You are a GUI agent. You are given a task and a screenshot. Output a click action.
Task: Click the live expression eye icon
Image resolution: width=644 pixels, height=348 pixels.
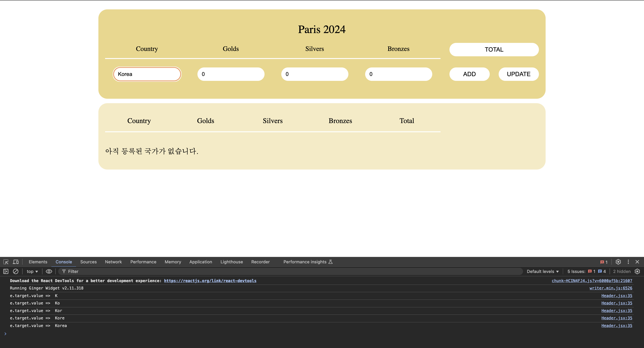[49, 271]
